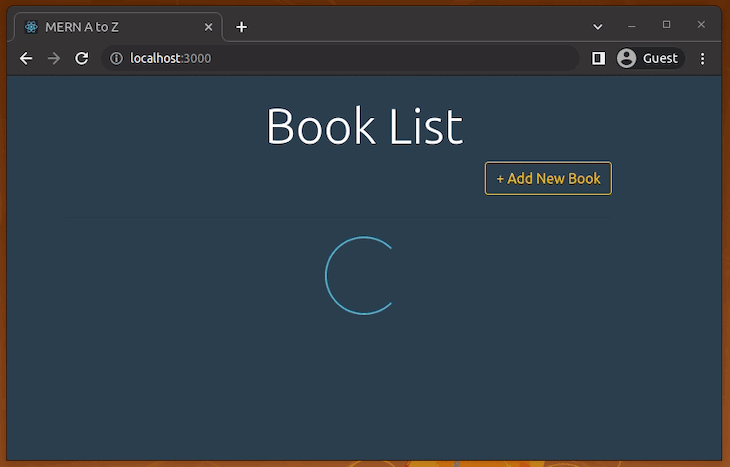Viewport: 730px width, 467px height.
Task: Maximize the browser window
Action: coord(667,25)
